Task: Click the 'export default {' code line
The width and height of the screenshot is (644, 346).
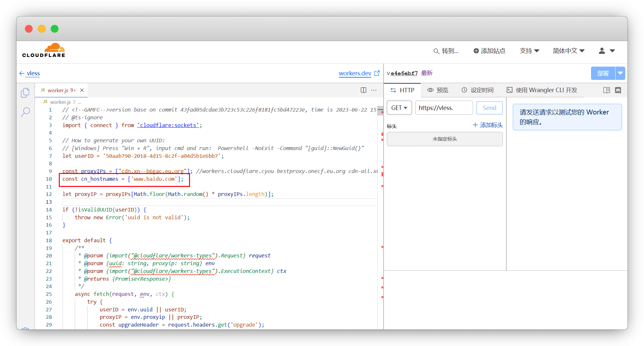Action: 87,240
